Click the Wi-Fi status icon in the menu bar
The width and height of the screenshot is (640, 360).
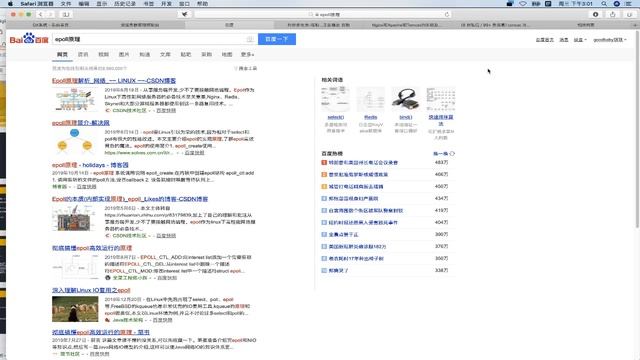[523, 4]
